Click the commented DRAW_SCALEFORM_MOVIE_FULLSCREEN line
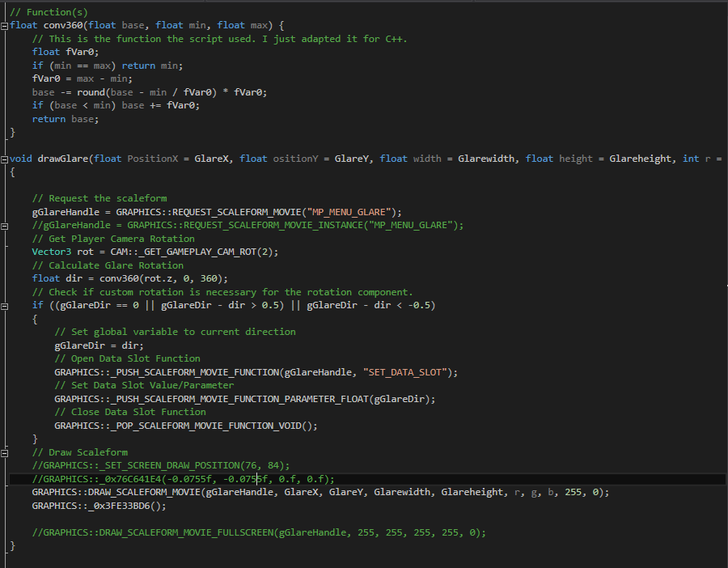This screenshot has width=728, height=568. [259, 532]
